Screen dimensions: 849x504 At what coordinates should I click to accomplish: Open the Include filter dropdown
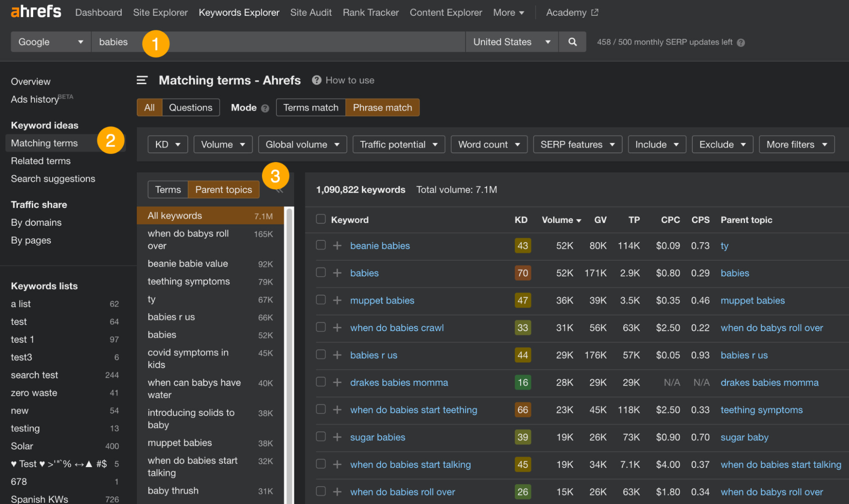click(x=657, y=144)
